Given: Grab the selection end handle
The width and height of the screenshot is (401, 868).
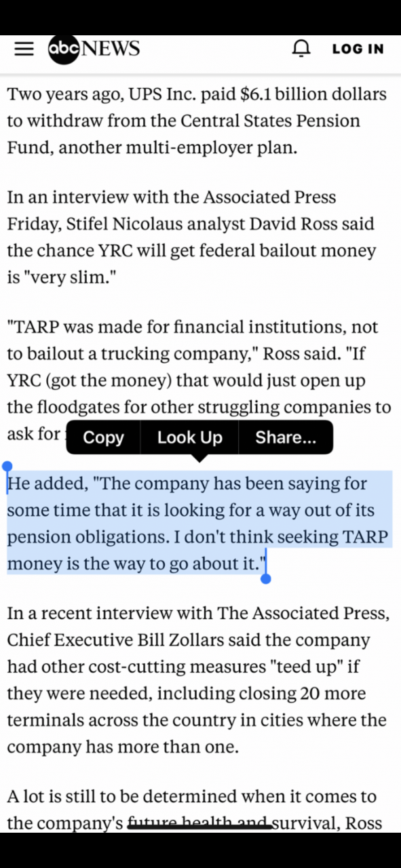Looking at the screenshot, I should coord(266,578).
